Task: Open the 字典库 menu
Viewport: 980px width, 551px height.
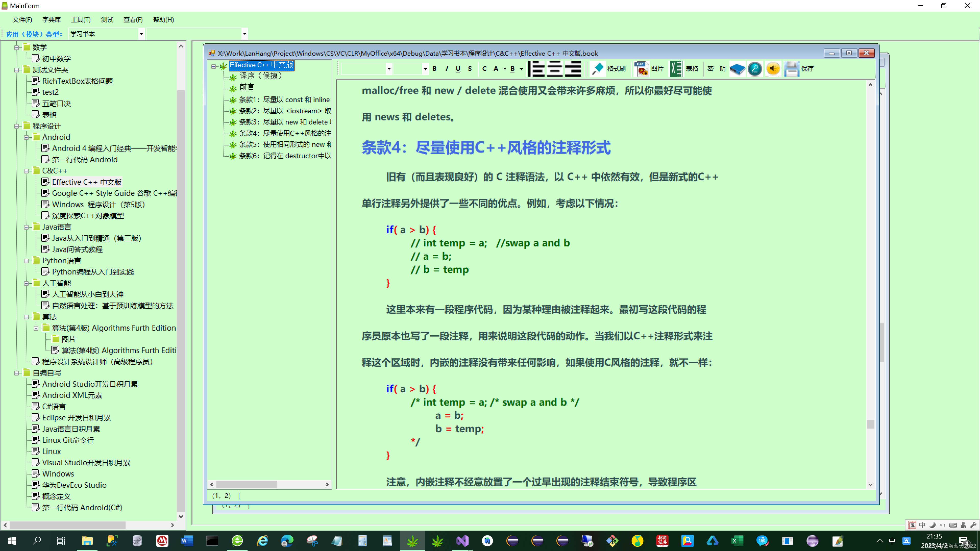Action: coord(51,20)
